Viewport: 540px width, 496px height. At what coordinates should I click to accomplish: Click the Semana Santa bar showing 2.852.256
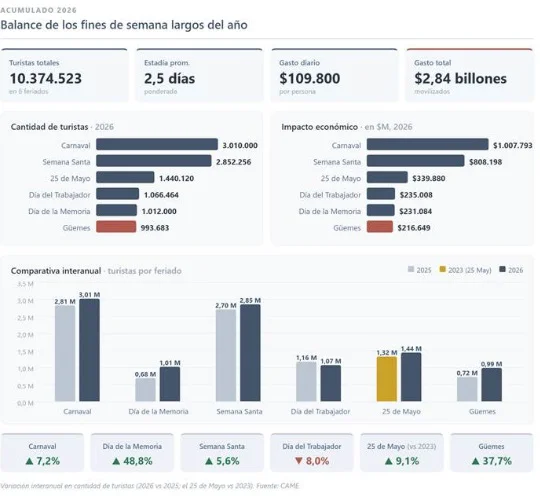154,161
